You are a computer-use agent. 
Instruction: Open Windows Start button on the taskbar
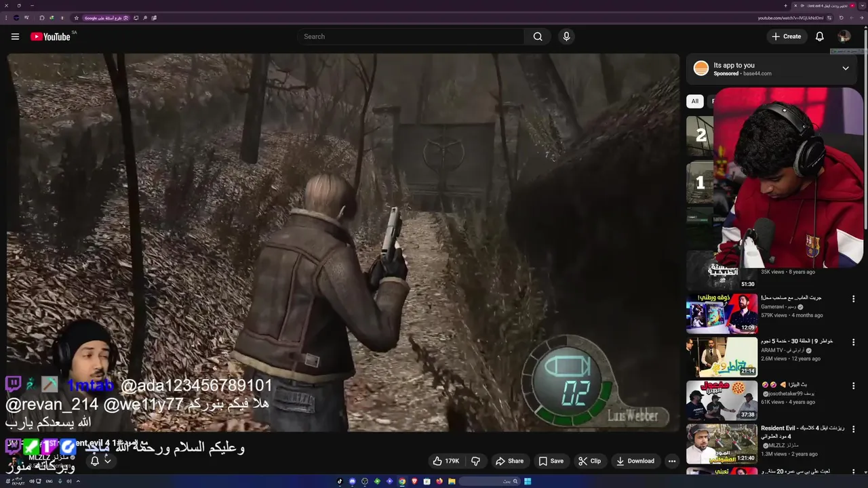click(x=528, y=481)
